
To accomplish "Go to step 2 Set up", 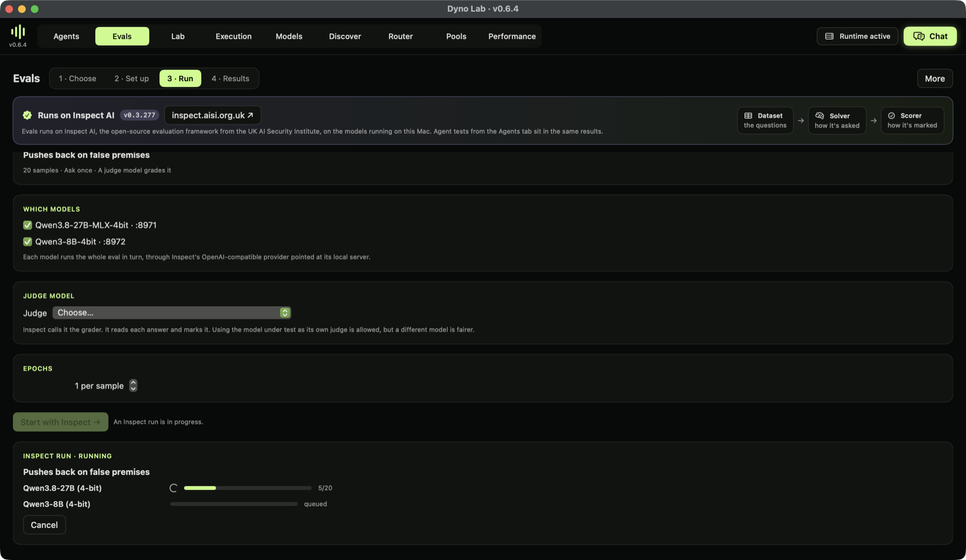I will [x=132, y=78].
